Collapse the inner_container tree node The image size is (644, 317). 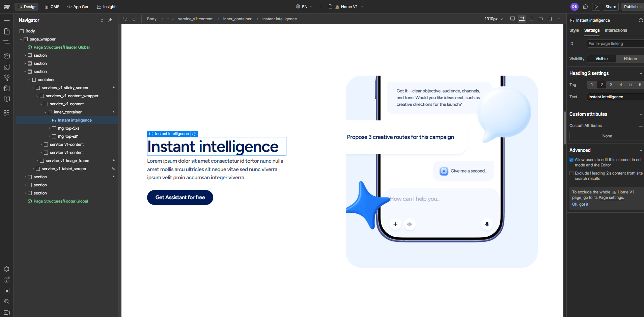45,112
